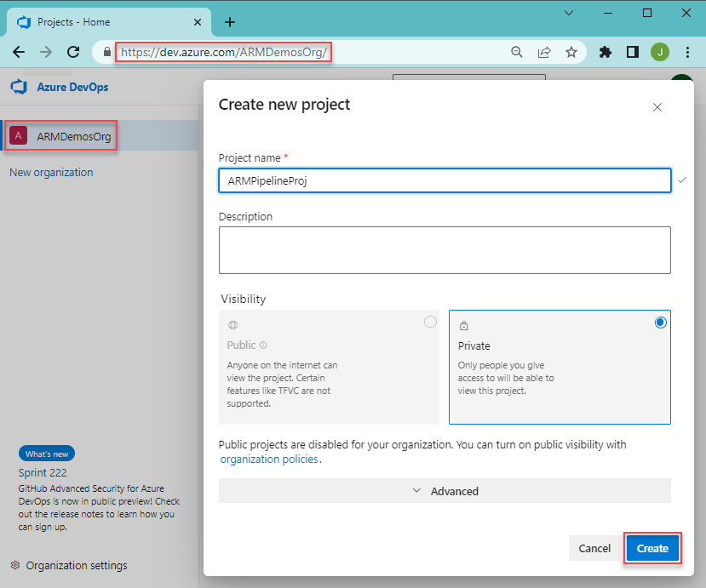Cancel the project creation dialog
Viewport: 706px width, 588px height.
[x=594, y=548]
